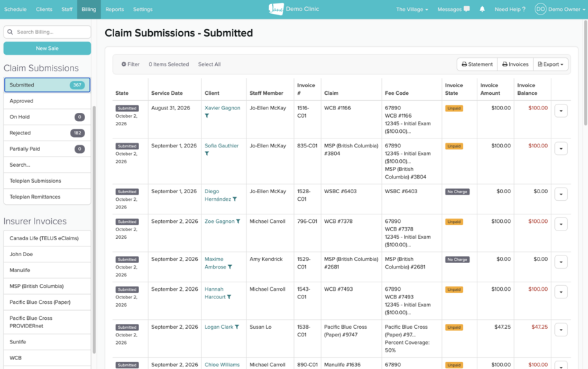Click the $47.25 invoice balance
Image resolution: width=588 pixels, height=369 pixels.
[540, 327]
